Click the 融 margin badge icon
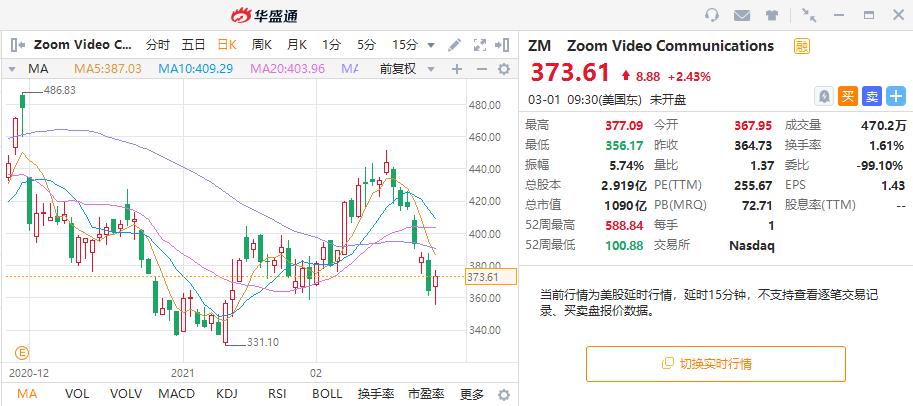The image size is (913, 406). point(802,46)
